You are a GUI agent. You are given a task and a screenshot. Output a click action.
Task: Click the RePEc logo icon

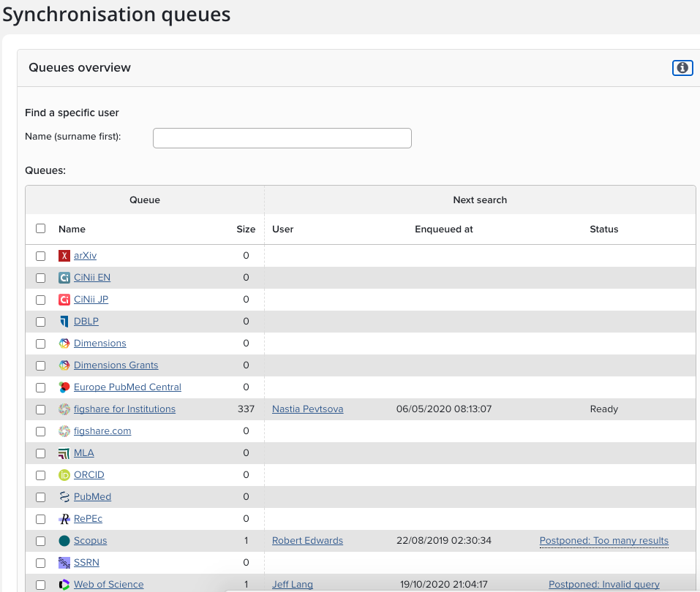(64, 519)
